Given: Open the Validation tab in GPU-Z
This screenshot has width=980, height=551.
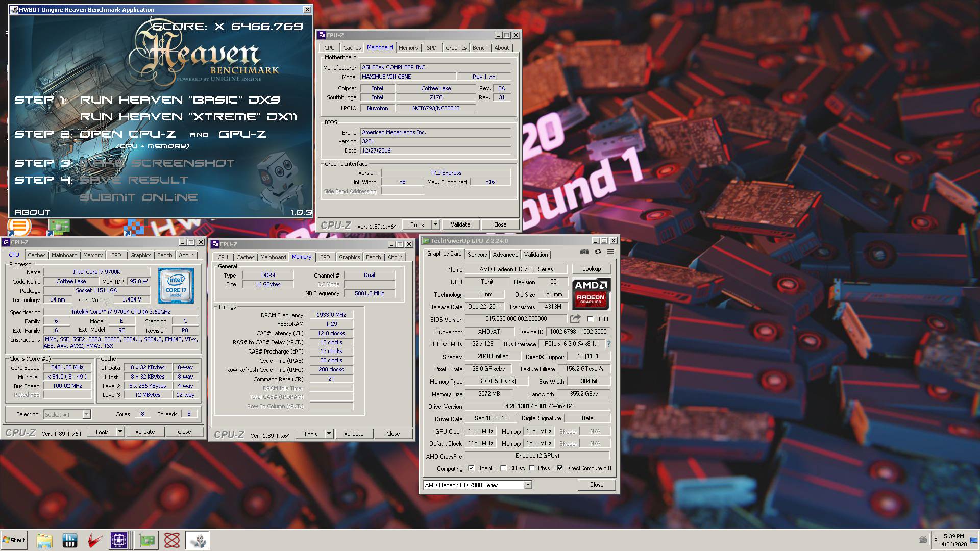Looking at the screenshot, I should pos(536,255).
